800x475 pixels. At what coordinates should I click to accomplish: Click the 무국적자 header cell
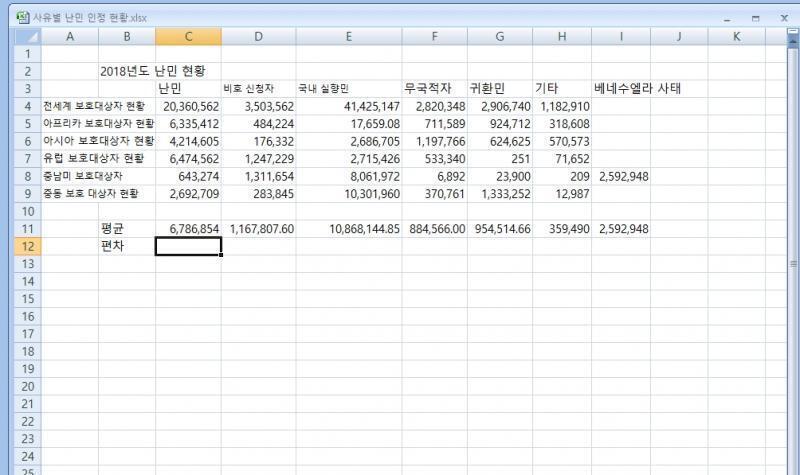point(434,89)
